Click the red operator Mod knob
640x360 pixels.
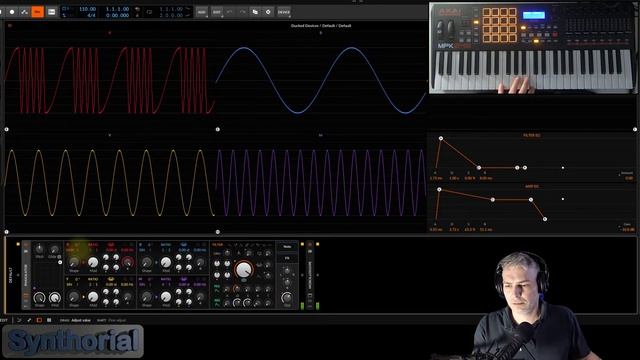point(93,262)
